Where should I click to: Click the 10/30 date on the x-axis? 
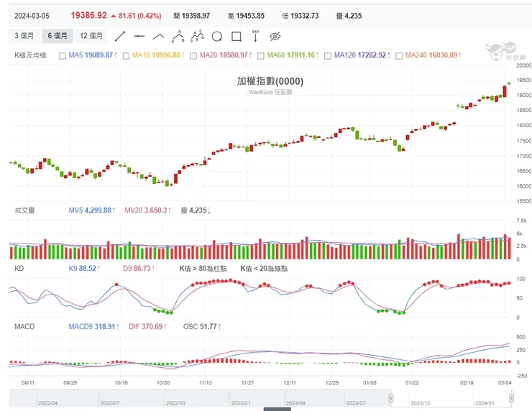[x=163, y=382]
